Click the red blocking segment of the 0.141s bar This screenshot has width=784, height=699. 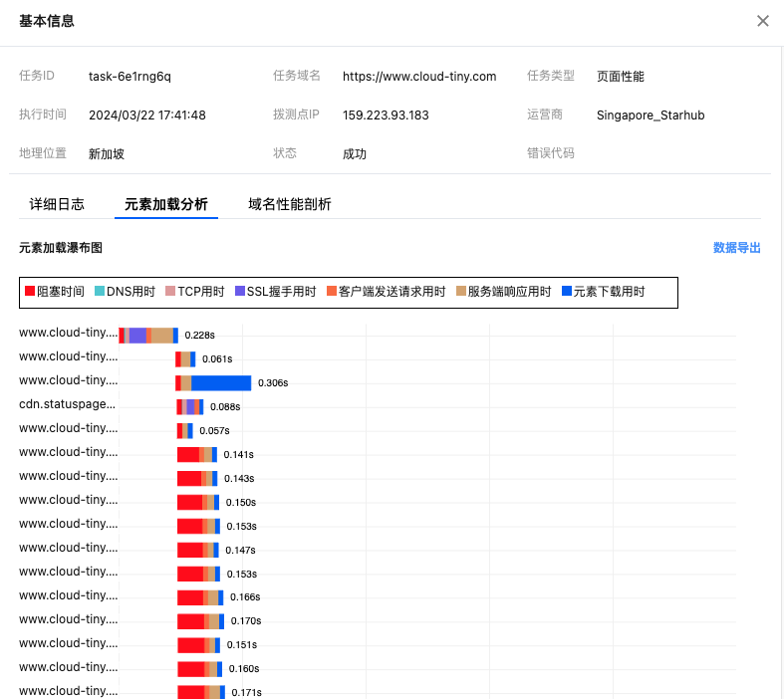[x=187, y=455]
